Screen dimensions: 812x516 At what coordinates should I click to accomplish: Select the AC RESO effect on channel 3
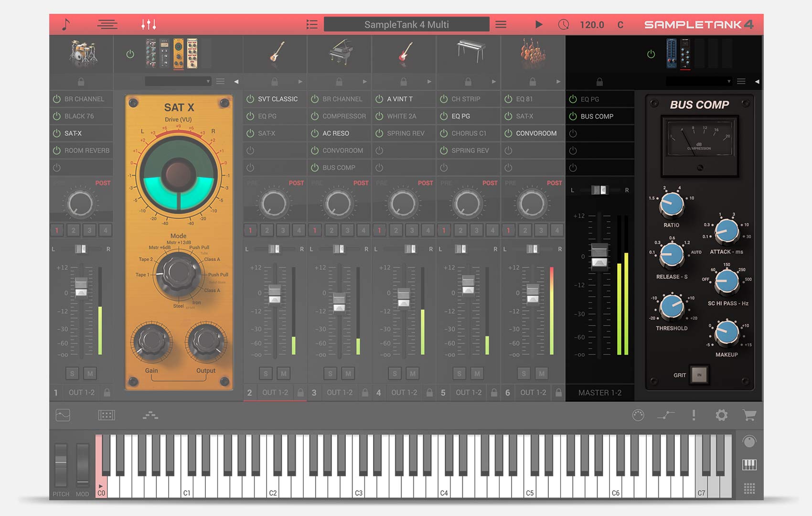[x=336, y=133]
